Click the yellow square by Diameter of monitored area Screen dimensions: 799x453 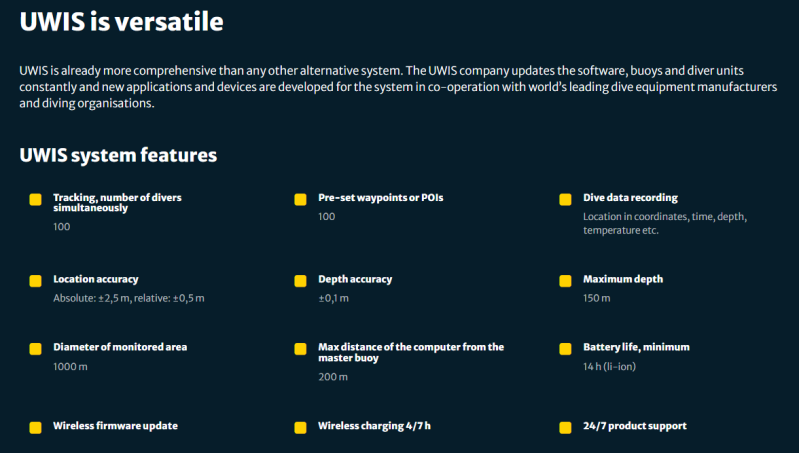click(x=35, y=349)
